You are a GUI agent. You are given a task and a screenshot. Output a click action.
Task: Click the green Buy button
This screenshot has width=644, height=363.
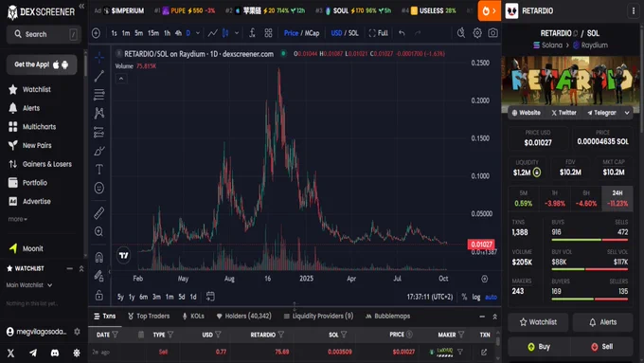(539, 347)
